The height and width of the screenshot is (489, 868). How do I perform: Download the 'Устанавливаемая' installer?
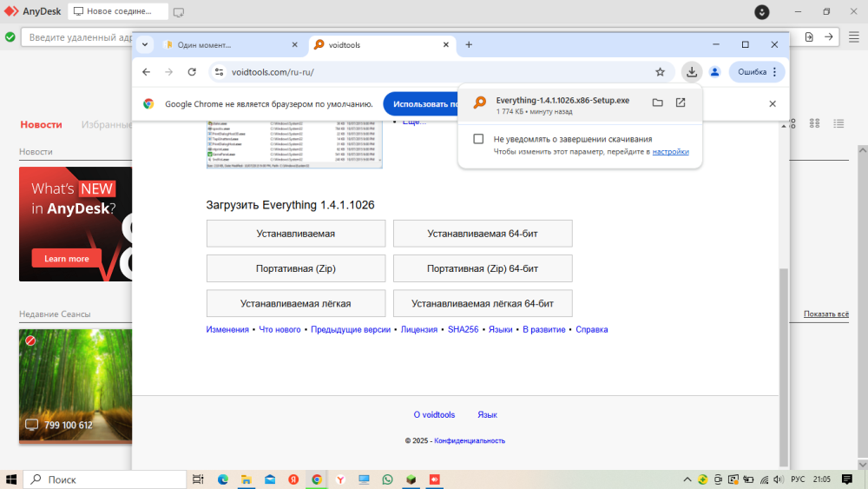pyautogui.click(x=296, y=234)
